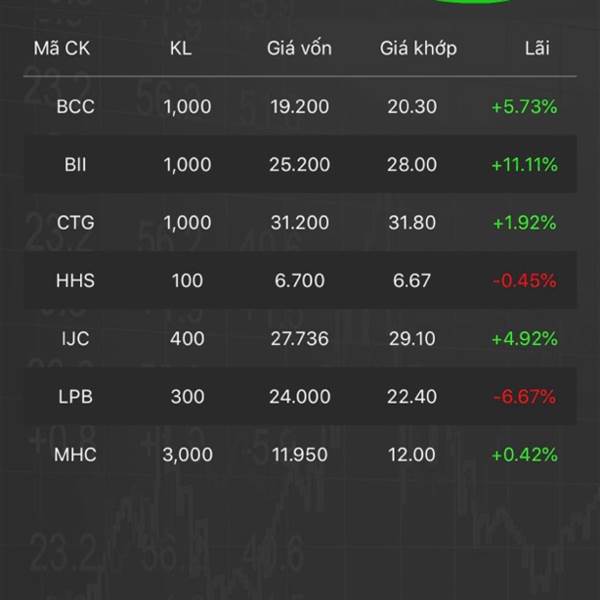Select the BCC stock code
Viewport: 600px width, 600px height.
tap(75, 106)
